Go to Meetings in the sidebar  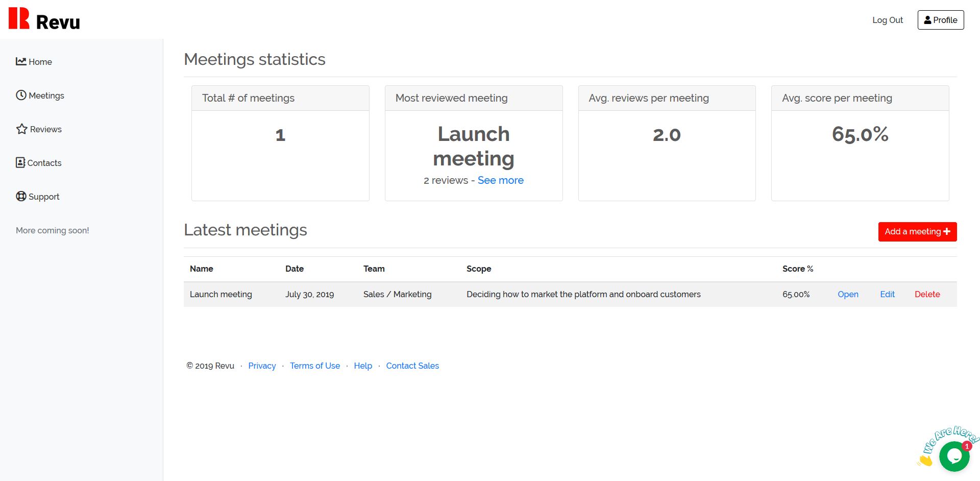[x=46, y=95]
